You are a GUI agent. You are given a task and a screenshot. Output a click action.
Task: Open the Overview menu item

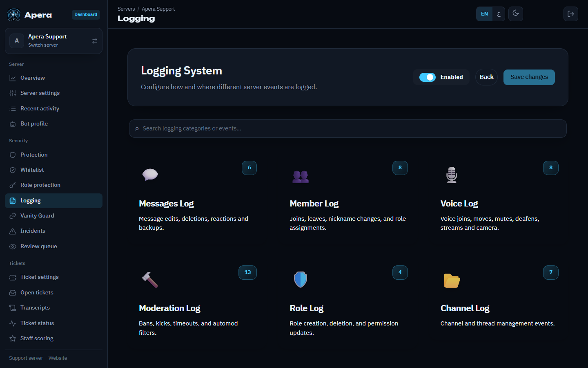(x=53, y=78)
